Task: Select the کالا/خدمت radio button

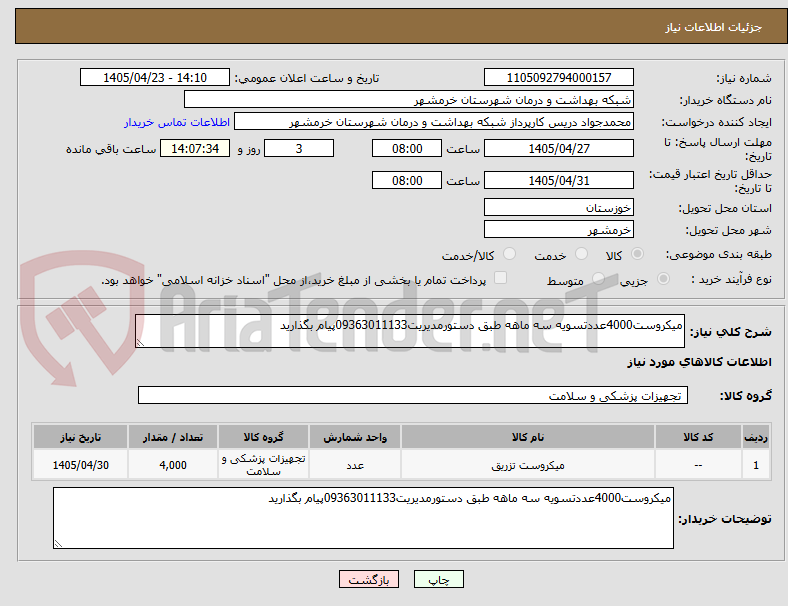Action: (x=510, y=254)
